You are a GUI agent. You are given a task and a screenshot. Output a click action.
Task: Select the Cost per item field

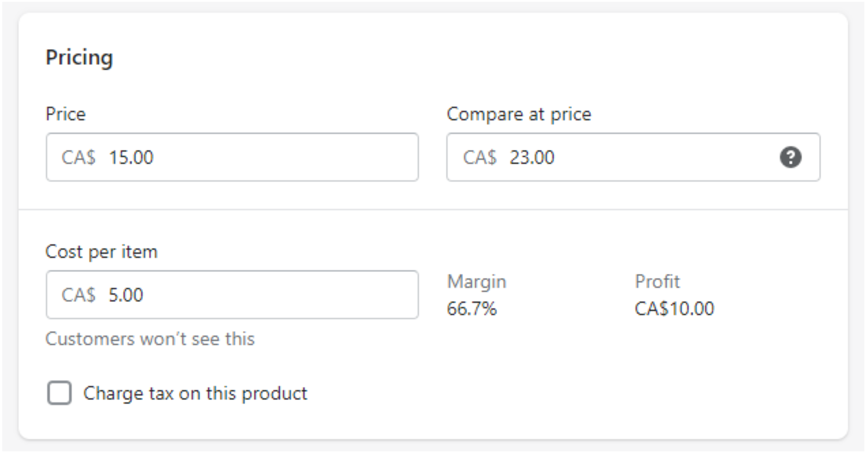click(232, 295)
